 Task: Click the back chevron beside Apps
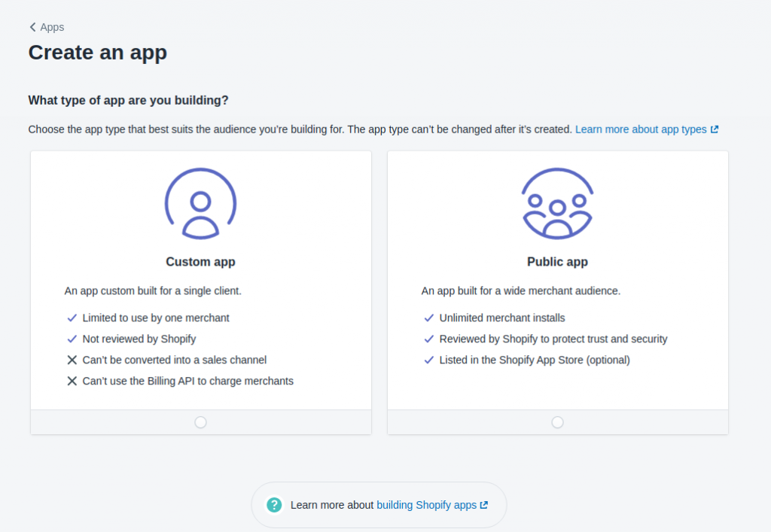(x=32, y=27)
